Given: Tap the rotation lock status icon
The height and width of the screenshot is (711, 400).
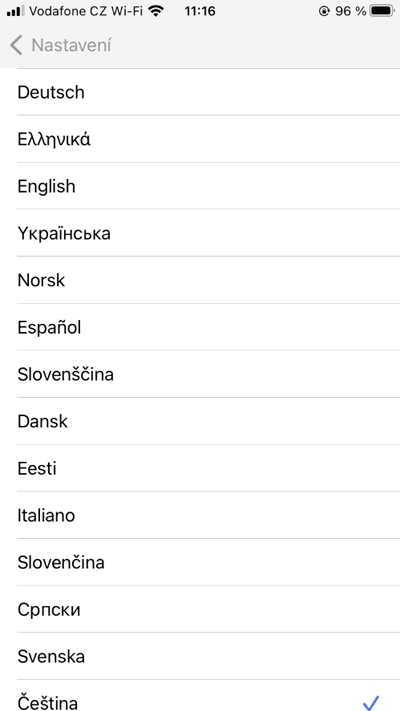Looking at the screenshot, I should pyautogui.click(x=324, y=11).
